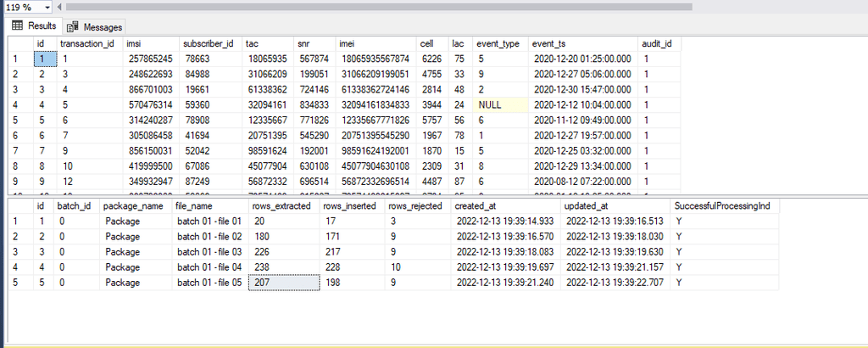
Task: Click the audit_id column header
Action: [659, 44]
